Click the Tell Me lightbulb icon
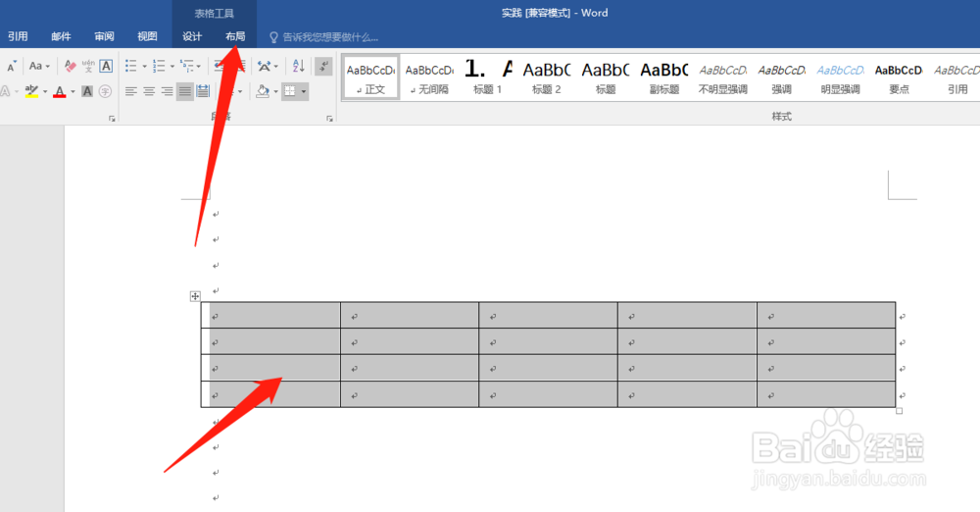This screenshot has height=512, width=980. click(x=273, y=37)
